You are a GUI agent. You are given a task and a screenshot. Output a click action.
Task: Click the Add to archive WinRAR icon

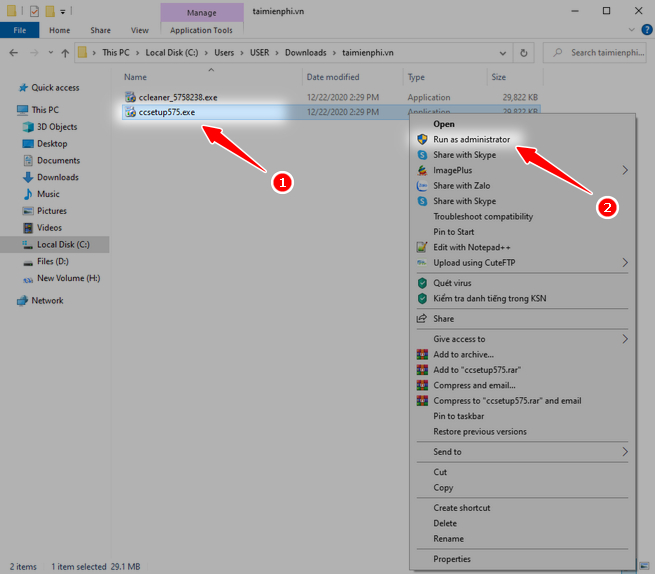[422, 354]
